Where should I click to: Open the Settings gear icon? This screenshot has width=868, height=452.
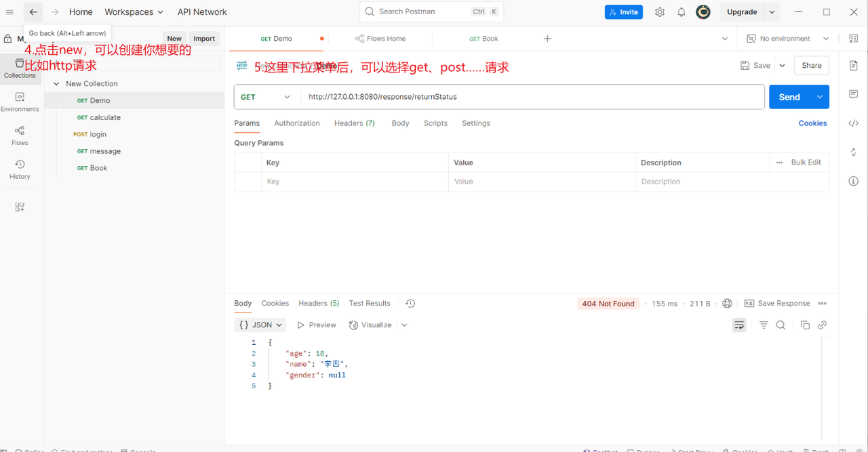click(660, 12)
